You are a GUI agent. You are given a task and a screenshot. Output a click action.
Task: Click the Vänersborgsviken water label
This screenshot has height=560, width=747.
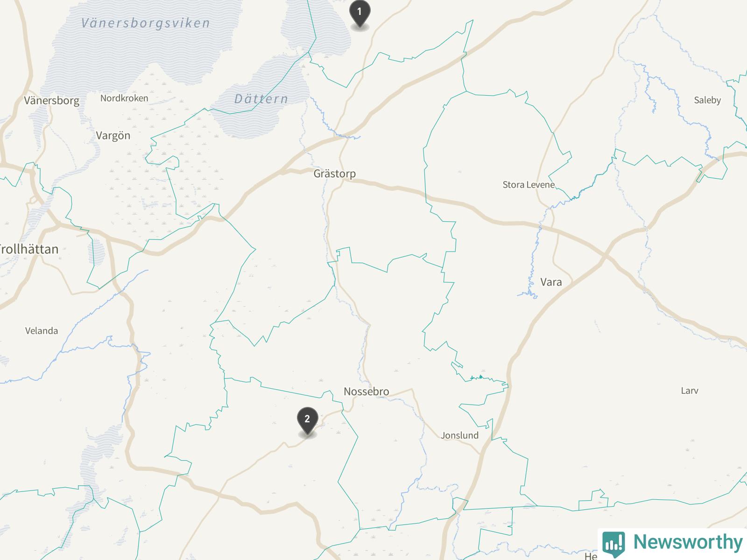click(146, 23)
